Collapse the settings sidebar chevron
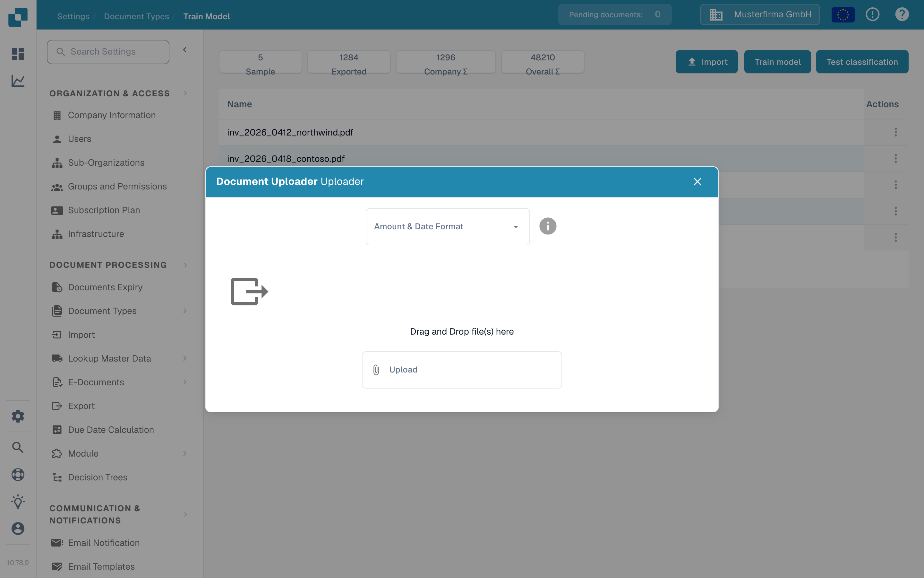This screenshot has height=578, width=924. tap(185, 50)
